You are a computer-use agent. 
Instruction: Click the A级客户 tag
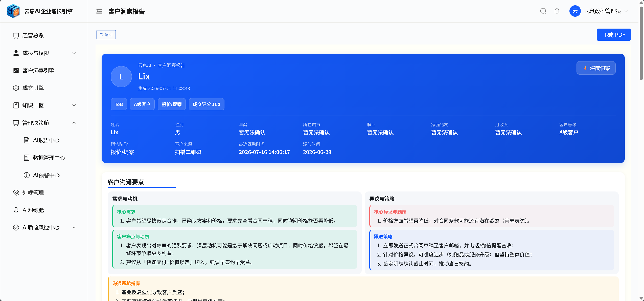coord(142,104)
